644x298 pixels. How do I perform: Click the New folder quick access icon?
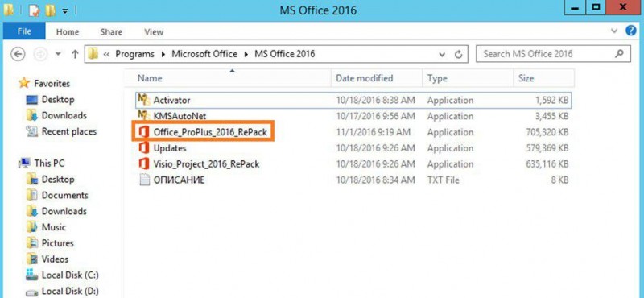coord(50,10)
